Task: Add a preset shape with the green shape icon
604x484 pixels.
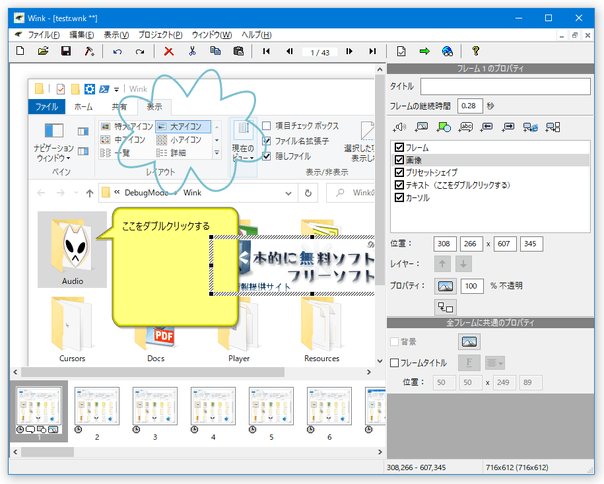Action: [443, 127]
